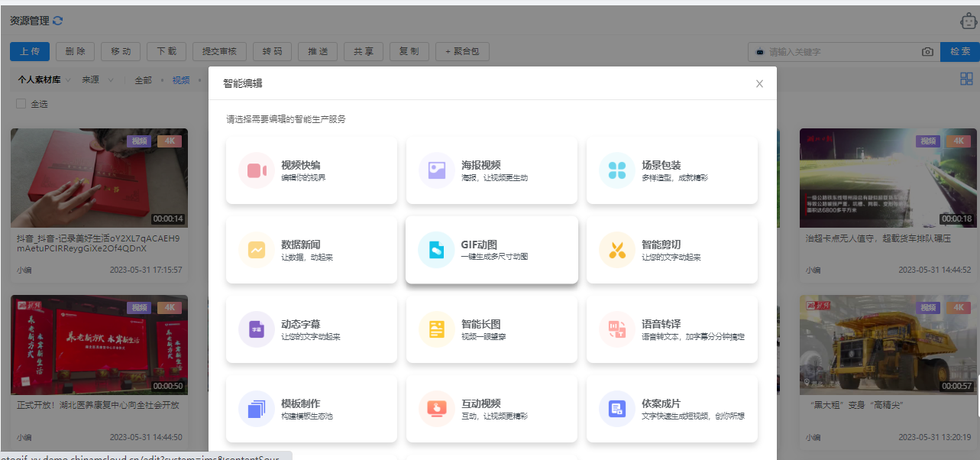Image resolution: width=980 pixels, height=460 pixels.
Task: Select the 智能剪切 scissors icon
Action: pyautogui.click(x=617, y=250)
